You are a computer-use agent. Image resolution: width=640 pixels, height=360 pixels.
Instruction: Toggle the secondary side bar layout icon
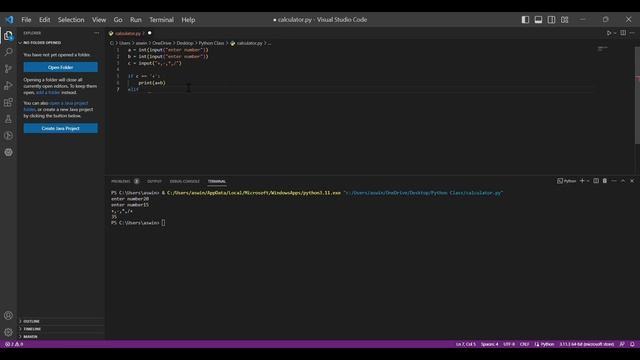551,20
